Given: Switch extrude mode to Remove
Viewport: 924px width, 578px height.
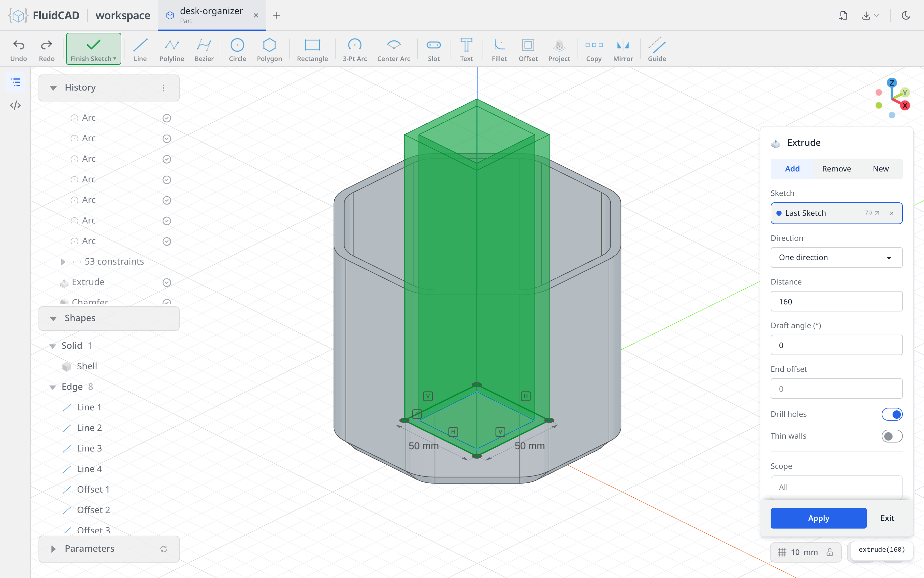Looking at the screenshot, I should [836, 169].
